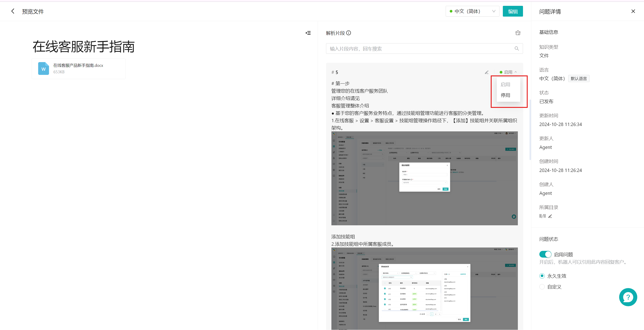The height and width of the screenshot is (330, 644).
Task: Click the 添加技能组 caption text
Action: [x=343, y=237]
